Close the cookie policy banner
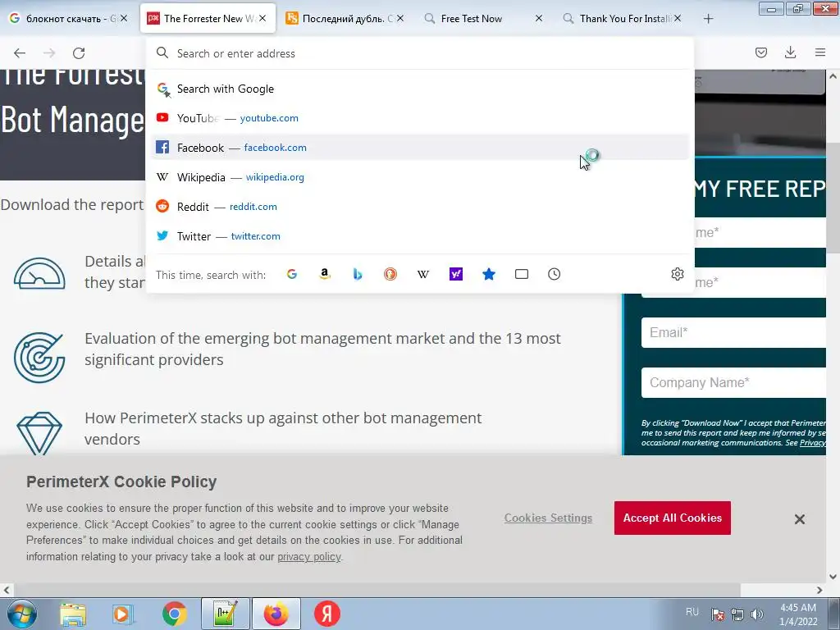 pos(800,519)
